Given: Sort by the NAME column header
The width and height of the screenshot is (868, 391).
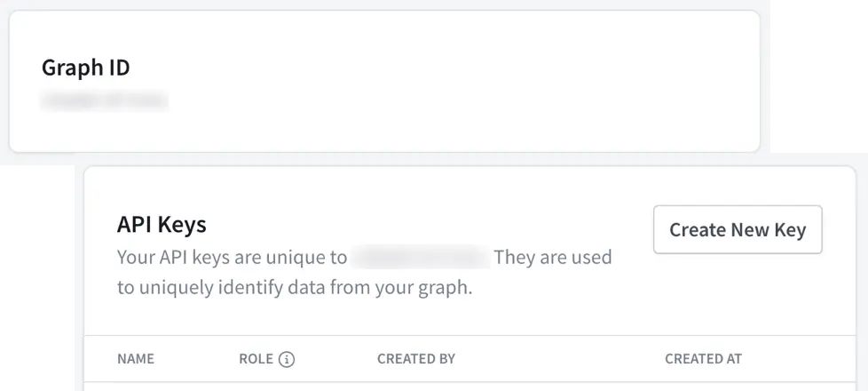Looking at the screenshot, I should click(136, 359).
